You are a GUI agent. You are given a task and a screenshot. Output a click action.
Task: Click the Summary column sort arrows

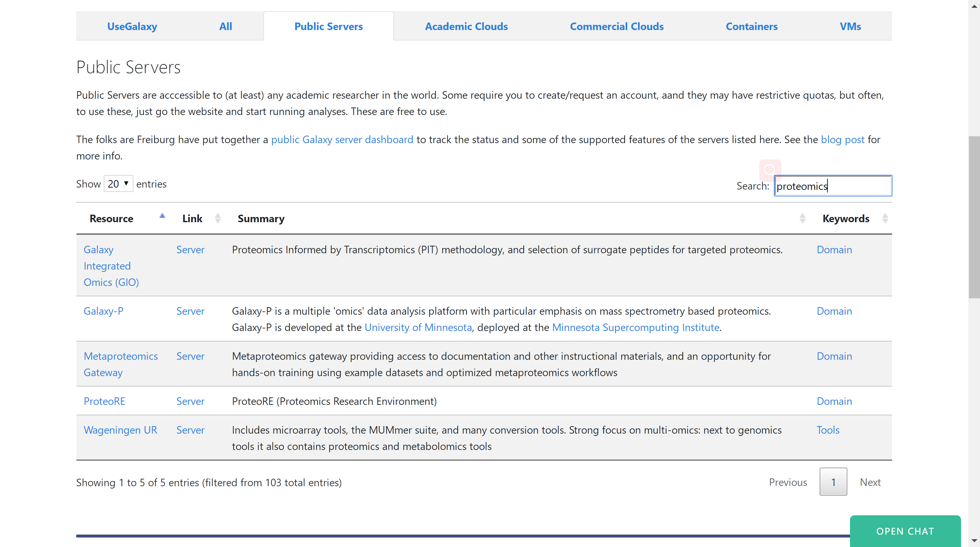[802, 219]
